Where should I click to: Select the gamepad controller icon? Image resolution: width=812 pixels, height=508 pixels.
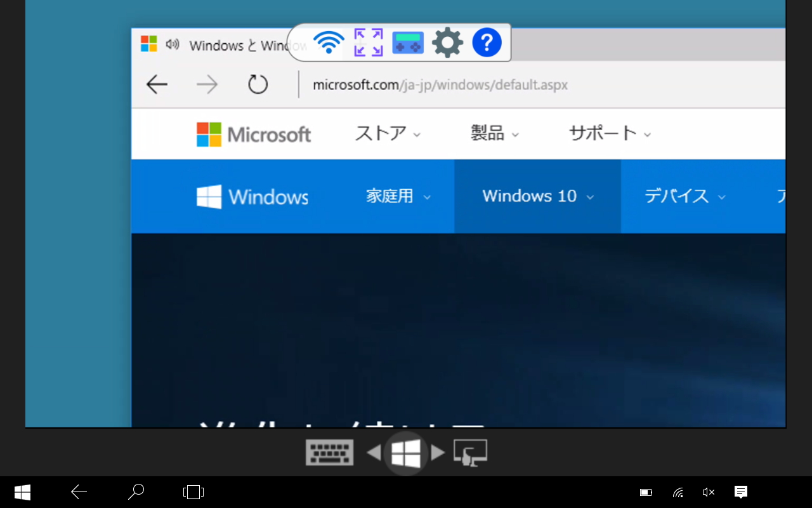[x=408, y=43]
